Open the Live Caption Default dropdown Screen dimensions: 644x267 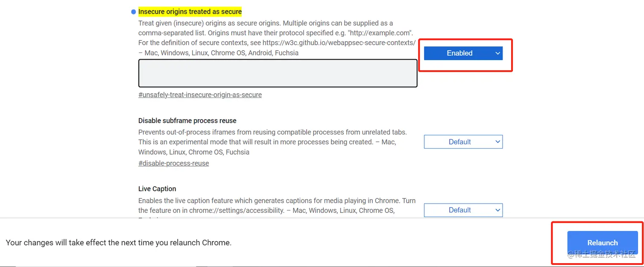point(463,210)
